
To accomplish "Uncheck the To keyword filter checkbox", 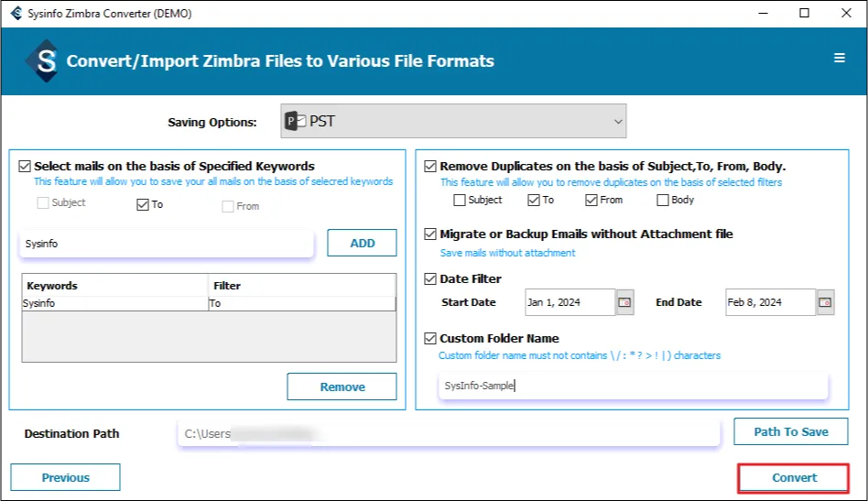I will pos(142,205).
